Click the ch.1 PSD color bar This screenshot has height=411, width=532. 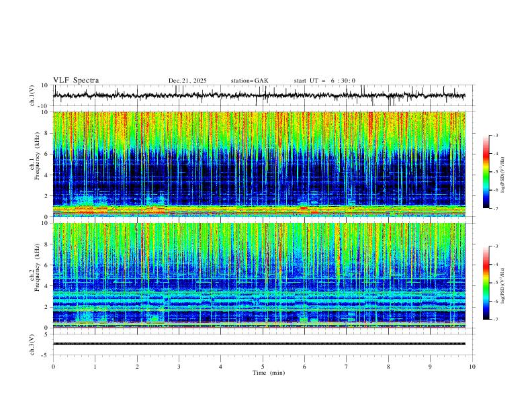point(486,172)
